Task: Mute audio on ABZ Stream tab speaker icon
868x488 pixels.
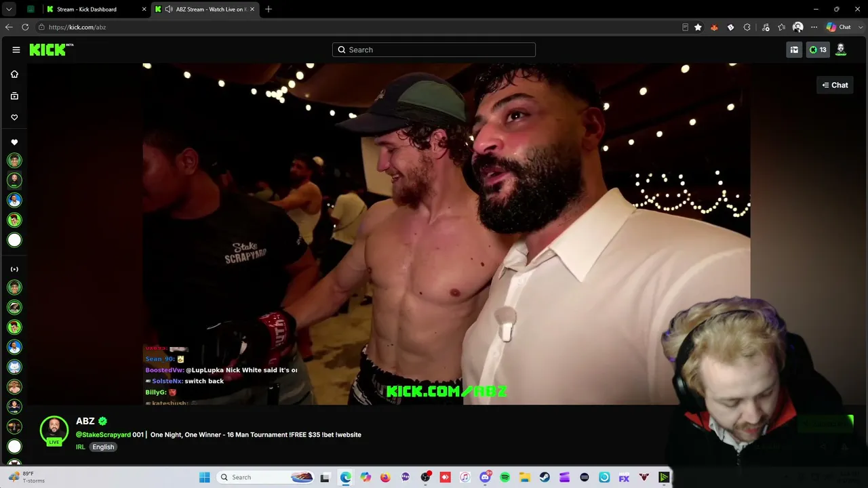Action: [168, 9]
